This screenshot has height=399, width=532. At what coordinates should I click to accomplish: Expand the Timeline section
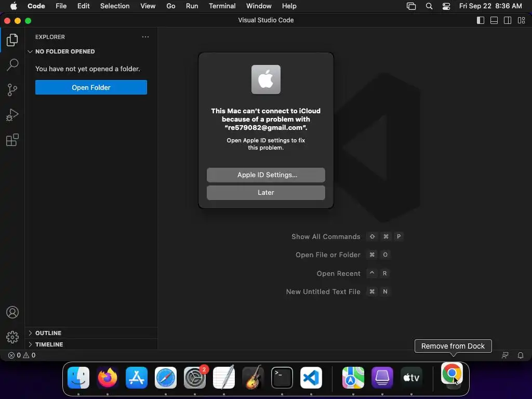(x=91, y=344)
